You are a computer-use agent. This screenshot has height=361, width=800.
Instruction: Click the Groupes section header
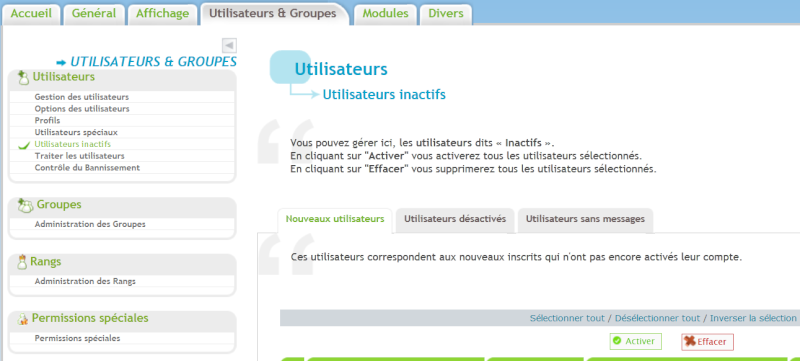(x=59, y=205)
